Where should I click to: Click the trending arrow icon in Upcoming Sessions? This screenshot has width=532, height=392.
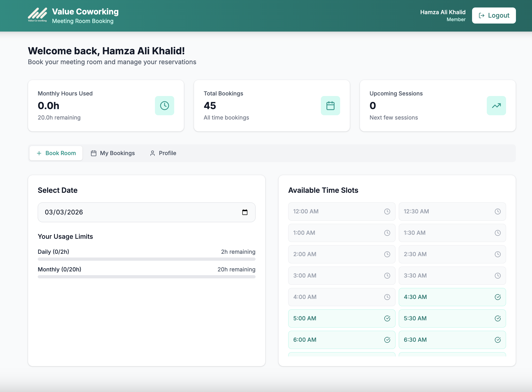(x=496, y=106)
